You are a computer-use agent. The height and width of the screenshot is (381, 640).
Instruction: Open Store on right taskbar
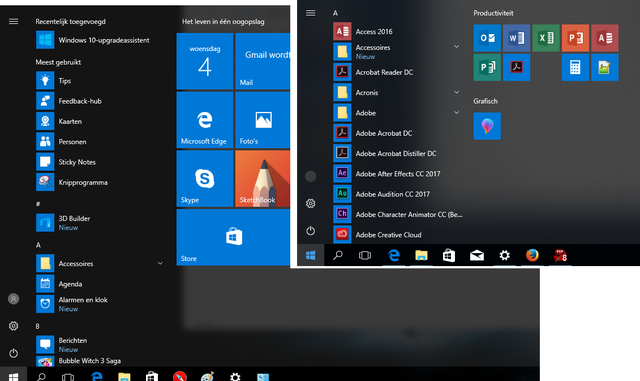pos(449,256)
